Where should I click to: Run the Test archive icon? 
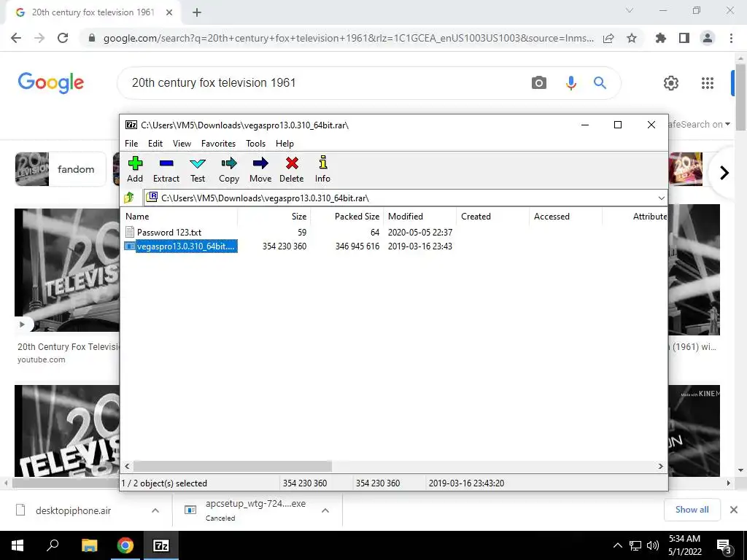(x=198, y=169)
